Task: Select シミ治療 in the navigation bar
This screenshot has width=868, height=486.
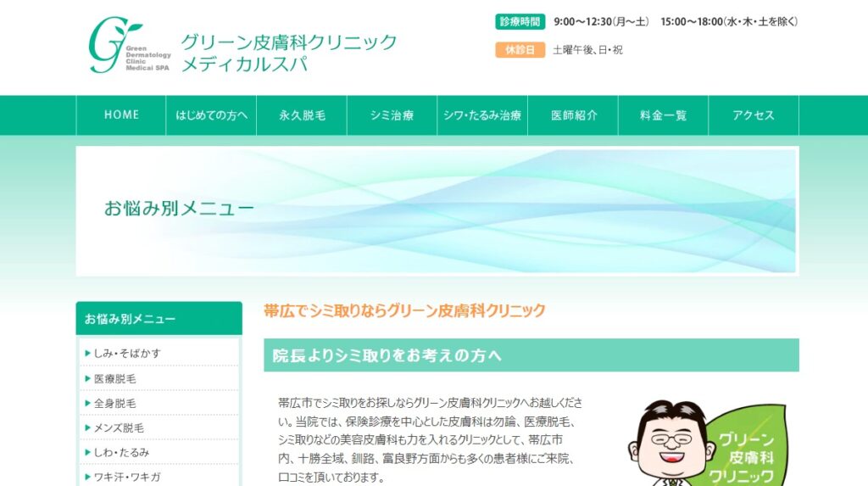Action: (x=392, y=115)
